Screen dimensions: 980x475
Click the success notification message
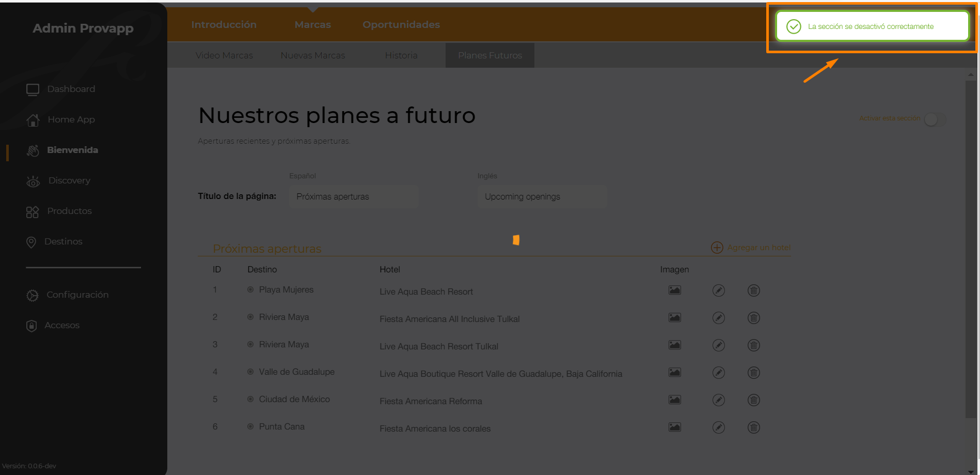coord(872,26)
